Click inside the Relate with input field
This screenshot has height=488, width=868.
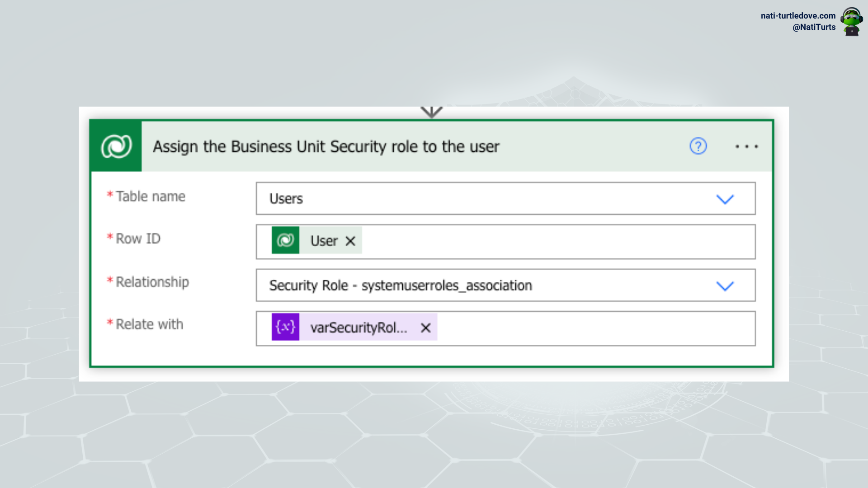[505, 328]
